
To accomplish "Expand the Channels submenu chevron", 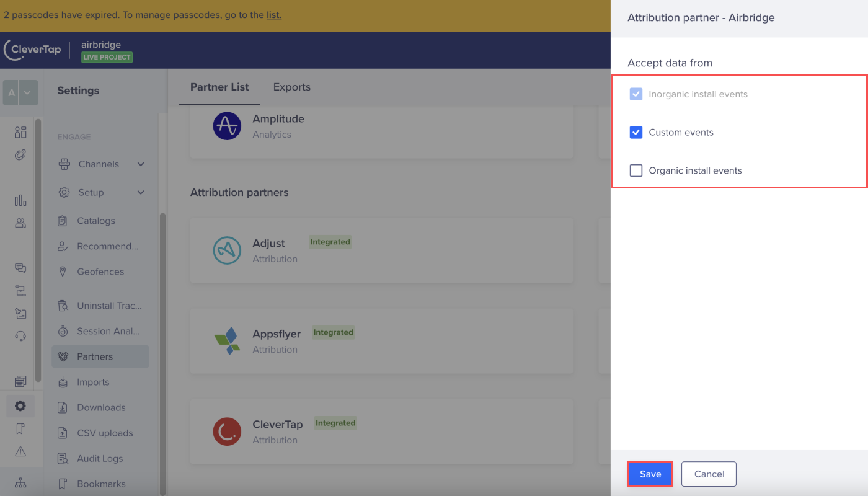I will [141, 164].
